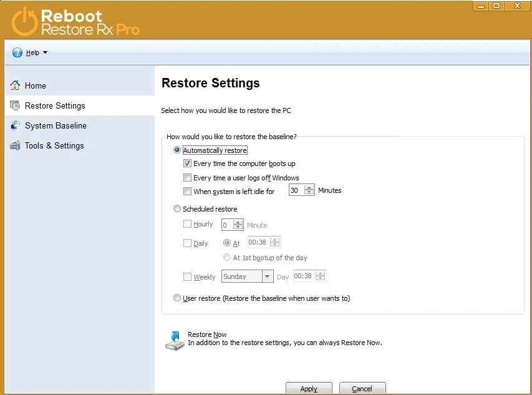Click the blue Help question mark icon
This screenshot has height=395, width=532.
[x=17, y=52]
